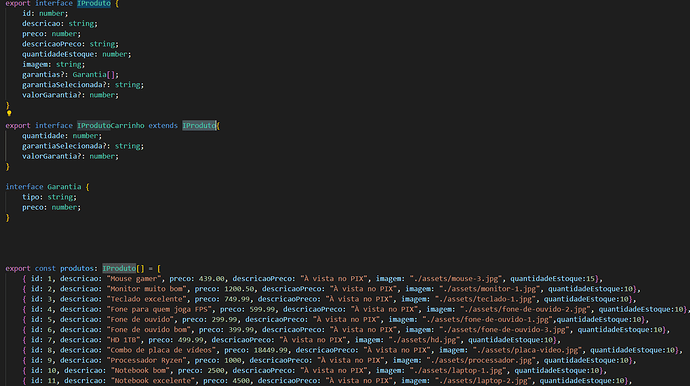690x386 pixels.
Task: Click 'garantiaSelecionada?: string;' in IProduto interface
Action: pyautogui.click(x=83, y=85)
